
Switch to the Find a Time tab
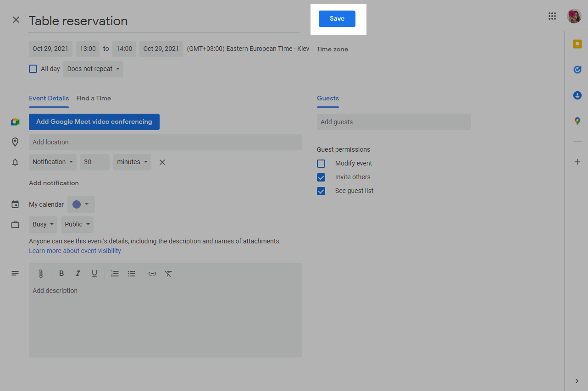pos(94,98)
